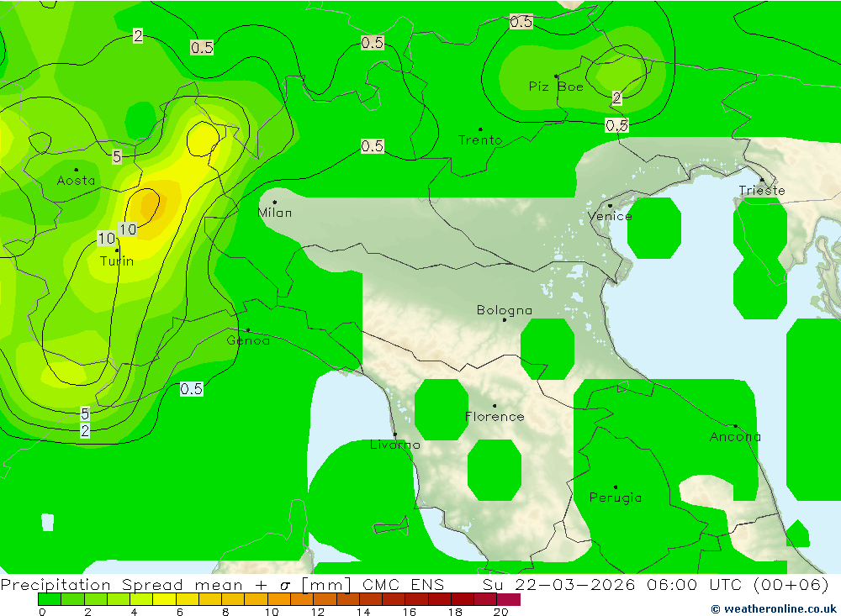Open the weatheronline.co.uk copyright link
The height and width of the screenshot is (616, 841).
[x=773, y=608]
